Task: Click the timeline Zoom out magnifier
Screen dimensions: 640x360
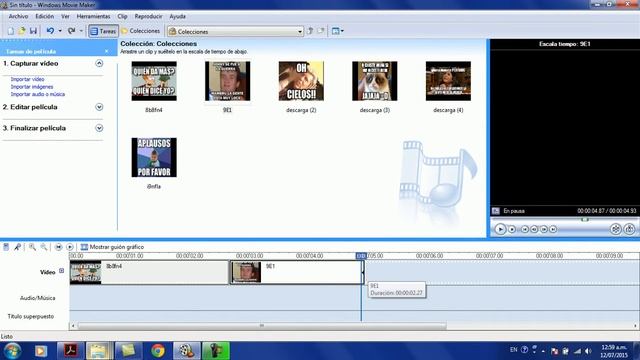Action: 44,247
